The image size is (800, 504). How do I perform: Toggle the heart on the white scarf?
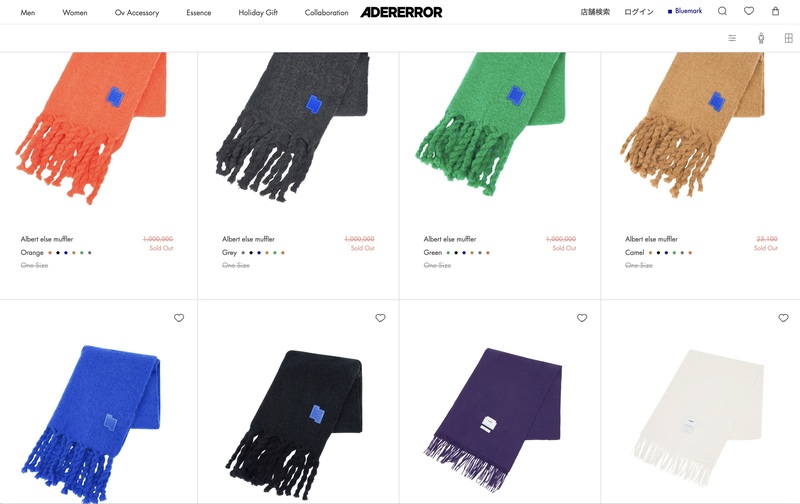tap(783, 318)
